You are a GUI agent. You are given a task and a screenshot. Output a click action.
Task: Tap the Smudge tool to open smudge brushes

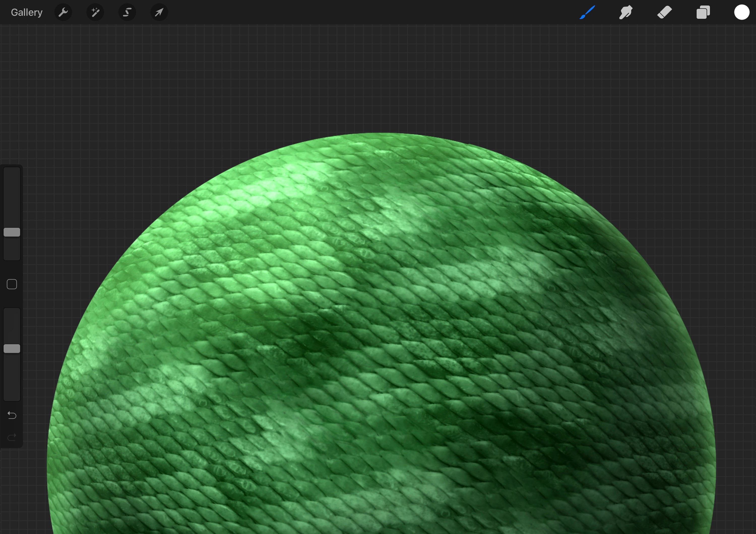coord(626,12)
